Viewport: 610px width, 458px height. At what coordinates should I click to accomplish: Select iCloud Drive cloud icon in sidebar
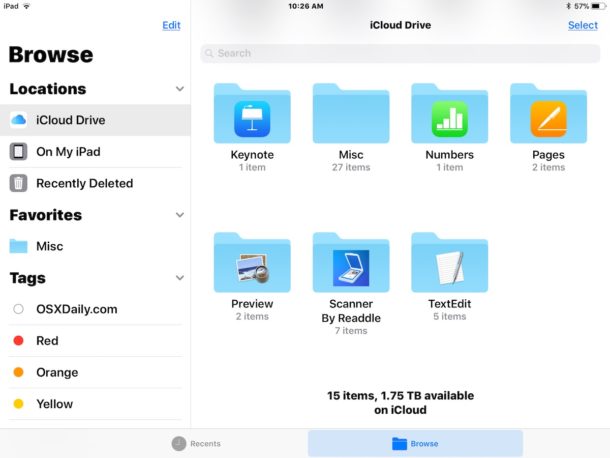(x=18, y=120)
